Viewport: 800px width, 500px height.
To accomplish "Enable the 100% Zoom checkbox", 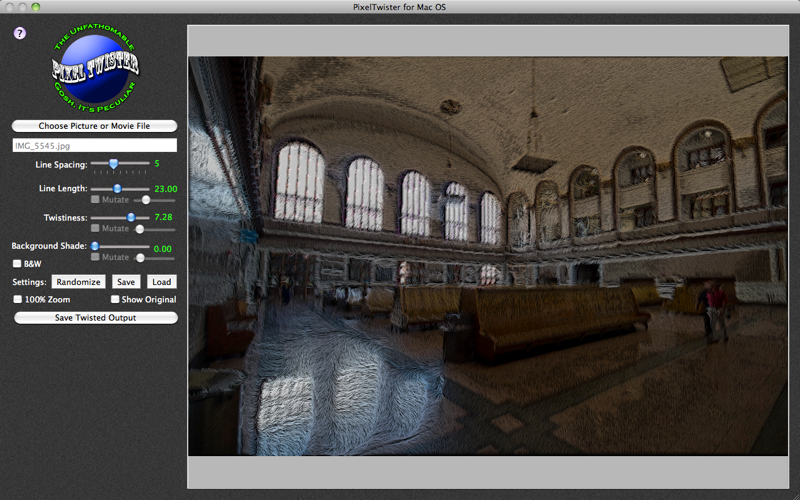I will (18, 299).
